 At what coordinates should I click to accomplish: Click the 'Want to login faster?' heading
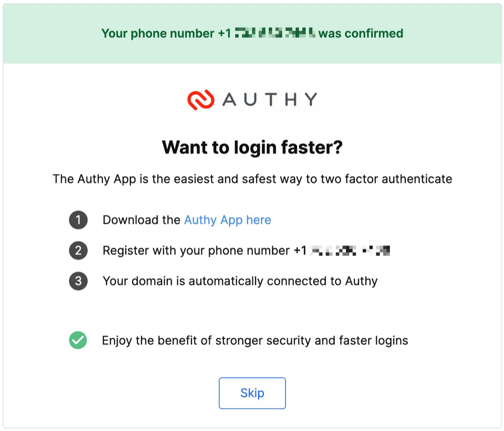(252, 148)
